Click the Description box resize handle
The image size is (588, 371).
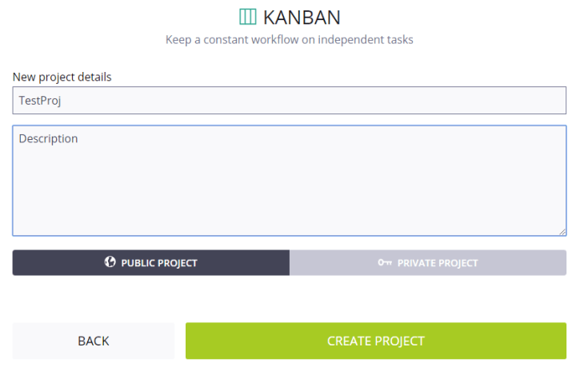562,232
